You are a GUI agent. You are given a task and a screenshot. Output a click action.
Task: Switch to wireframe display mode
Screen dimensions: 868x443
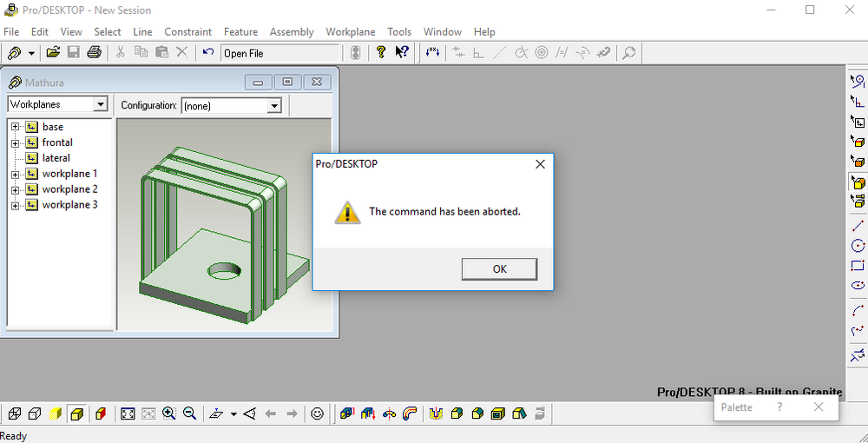point(15,413)
